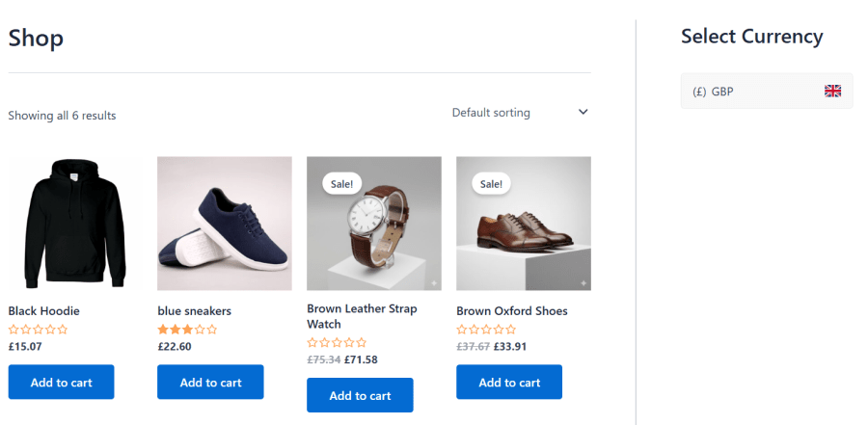Click the Black Hoodie product image
Viewport: 868px width, 425px height.
75,224
